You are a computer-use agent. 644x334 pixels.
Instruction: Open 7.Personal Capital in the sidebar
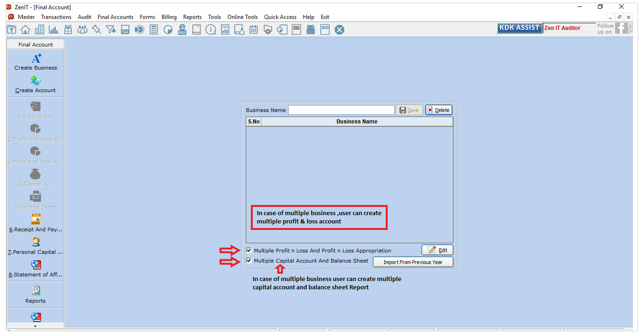coord(36,246)
